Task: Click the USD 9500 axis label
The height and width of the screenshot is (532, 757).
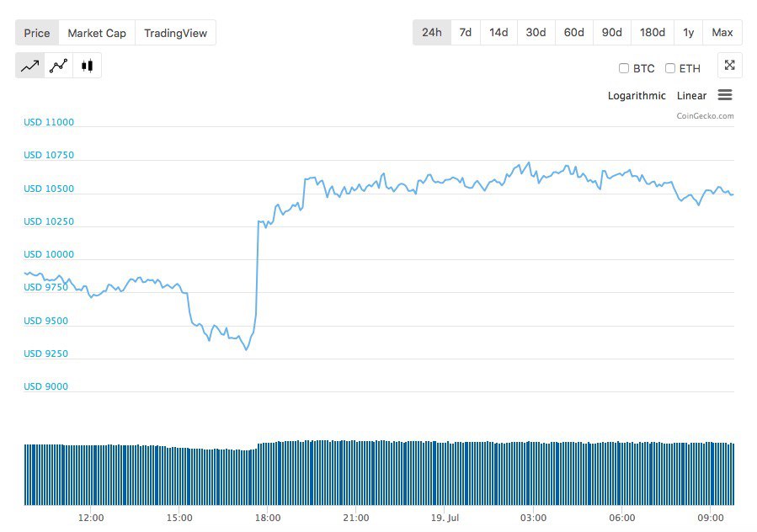Action: [45, 321]
